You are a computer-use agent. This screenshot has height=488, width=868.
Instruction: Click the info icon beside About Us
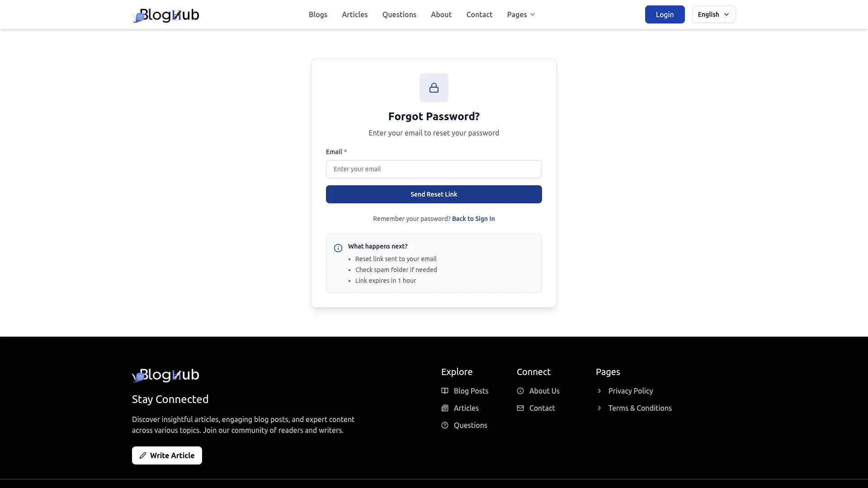520,391
